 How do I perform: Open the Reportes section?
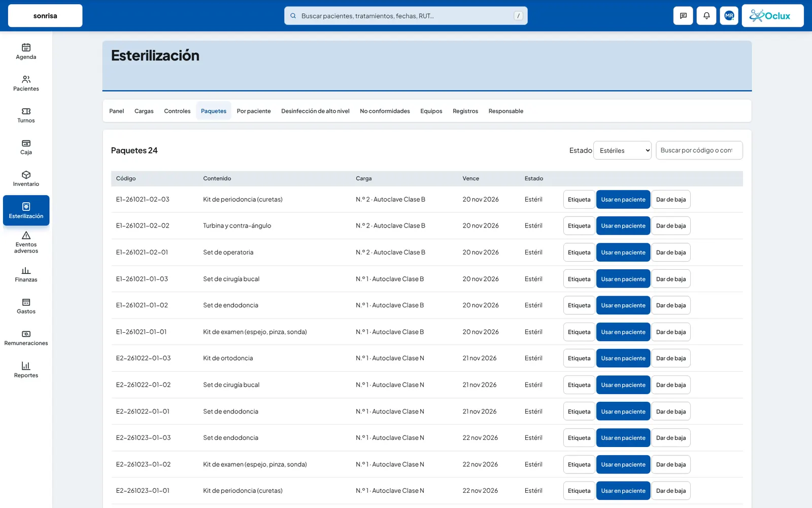pos(26,370)
